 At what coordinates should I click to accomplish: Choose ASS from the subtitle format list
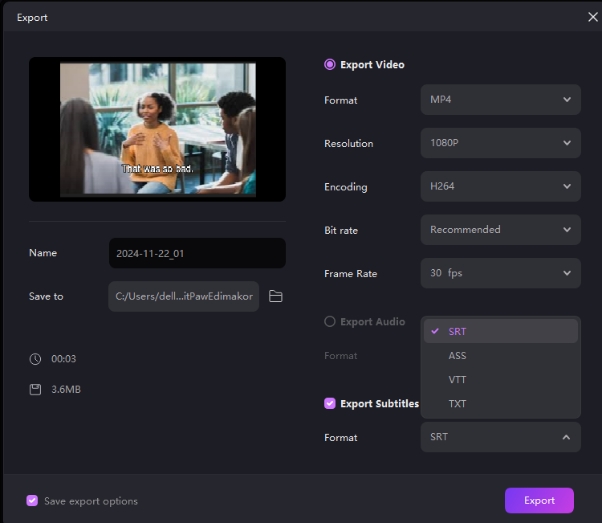pos(457,356)
